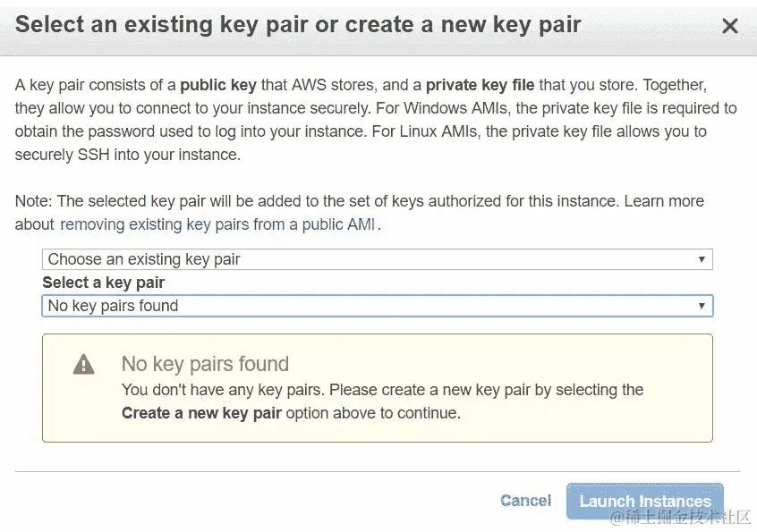Image resolution: width=757 pixels, height=532 pixels.
Task: Click the dialog title text
Action: pyautogui.click(x=297, y=24)
